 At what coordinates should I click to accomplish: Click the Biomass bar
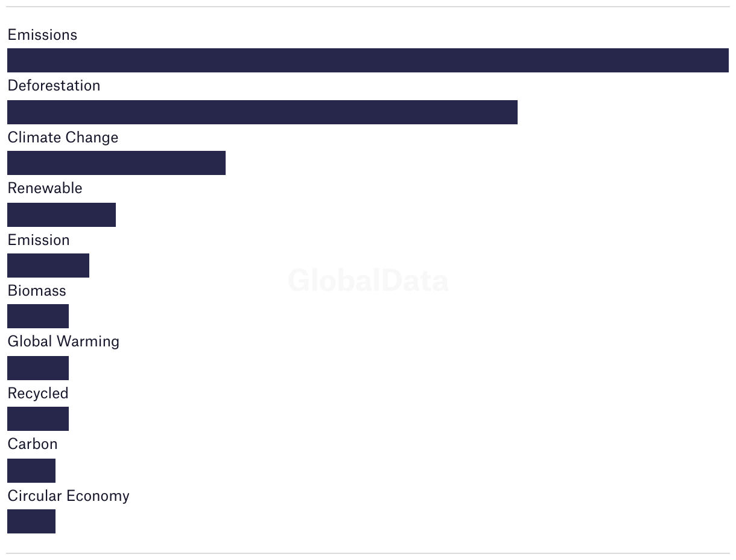pos(38,316)
